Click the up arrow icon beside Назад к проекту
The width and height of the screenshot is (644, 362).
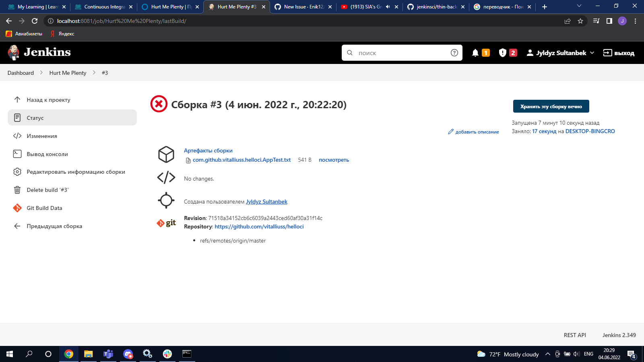coord(17,99)
